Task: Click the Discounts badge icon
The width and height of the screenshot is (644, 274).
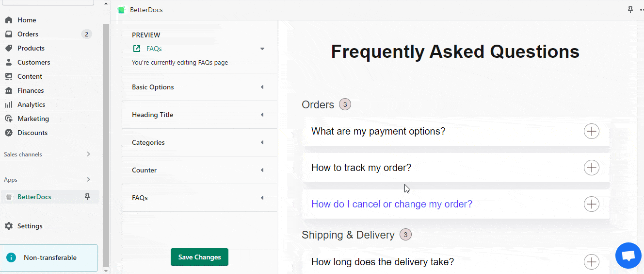Action: (9, 133)
